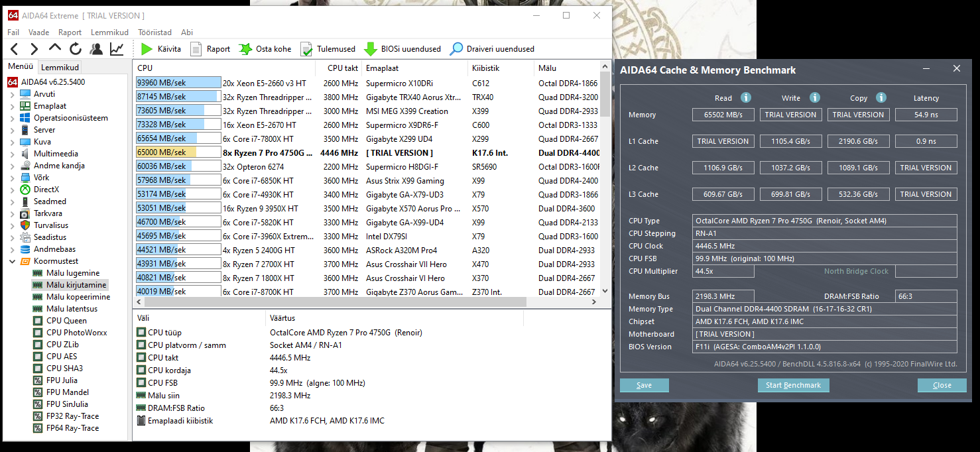Expand the Emaplaat tree node

tap(12, 106)
